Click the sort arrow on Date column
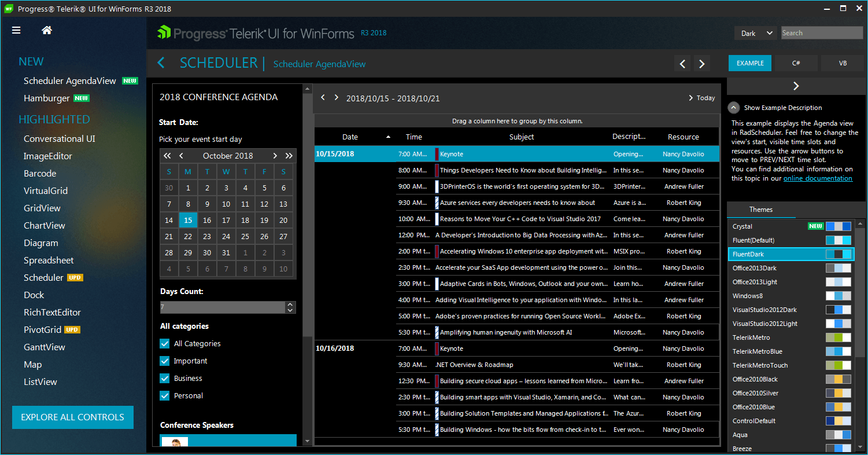Screen dimensions: 868x455 [388, 137]
